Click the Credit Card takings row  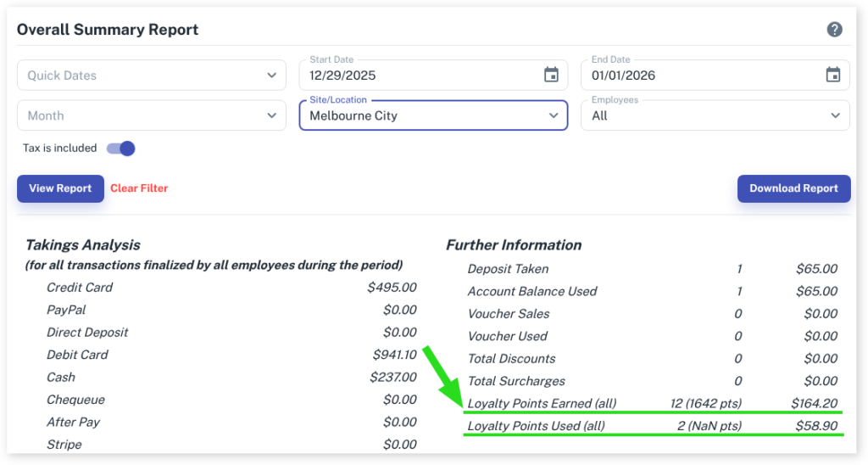(231, 288)
